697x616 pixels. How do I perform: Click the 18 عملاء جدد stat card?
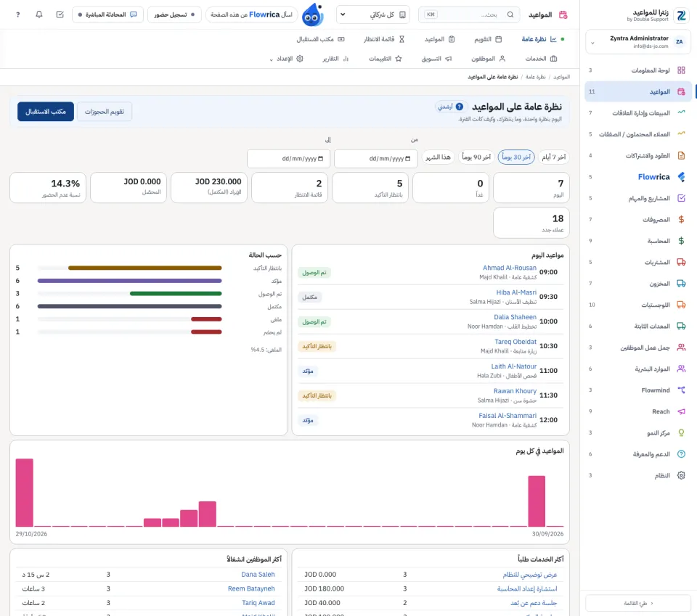[x=531, y=223]
